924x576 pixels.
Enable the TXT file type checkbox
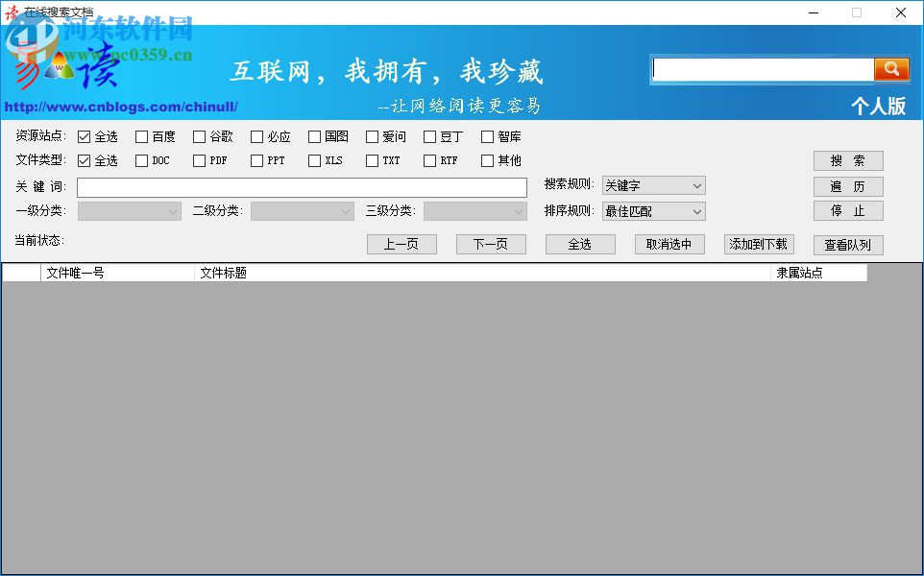(x=371, y=160)
